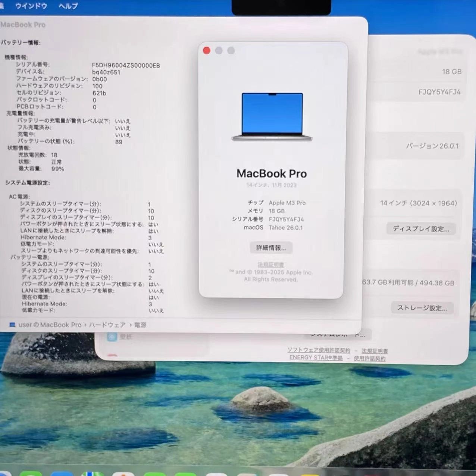The image size is (476, 476).
Task: Click the 詳細情報... button
Action: pyautogui.click(x=271, y=248)
